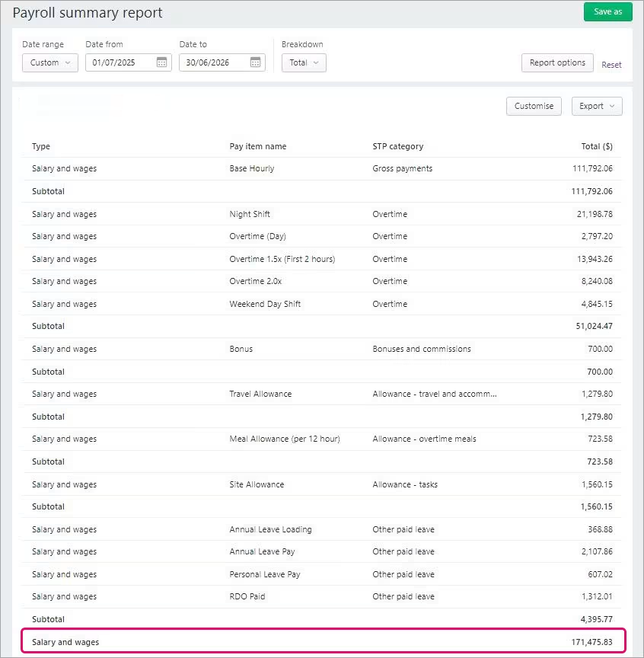Click the 2,107.86 Annual Leave Pay amount

[x=597, y=552]
